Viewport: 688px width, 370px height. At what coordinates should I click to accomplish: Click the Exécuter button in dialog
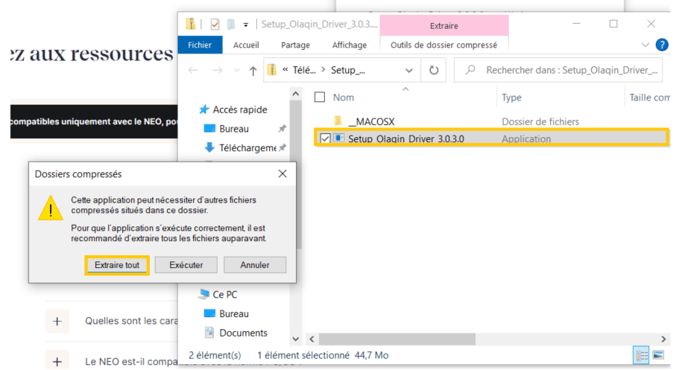[x=186, y=265]
